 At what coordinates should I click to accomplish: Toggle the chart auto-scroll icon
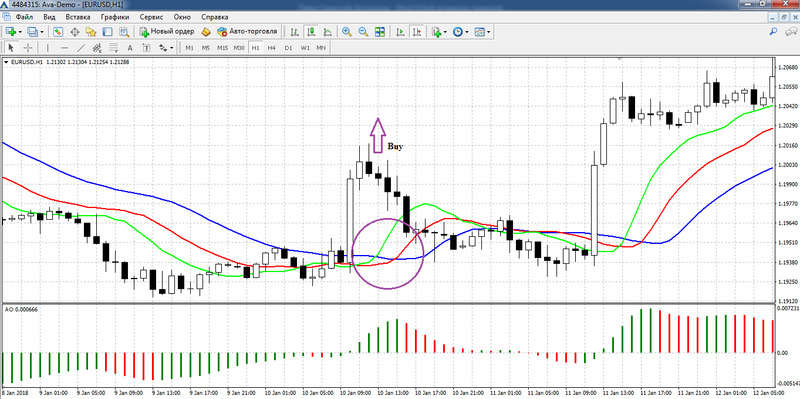[x=401, y=32]
